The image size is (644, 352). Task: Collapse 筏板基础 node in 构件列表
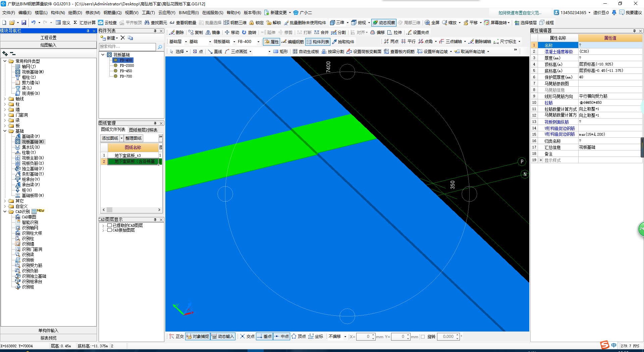[x=103, y=54]
